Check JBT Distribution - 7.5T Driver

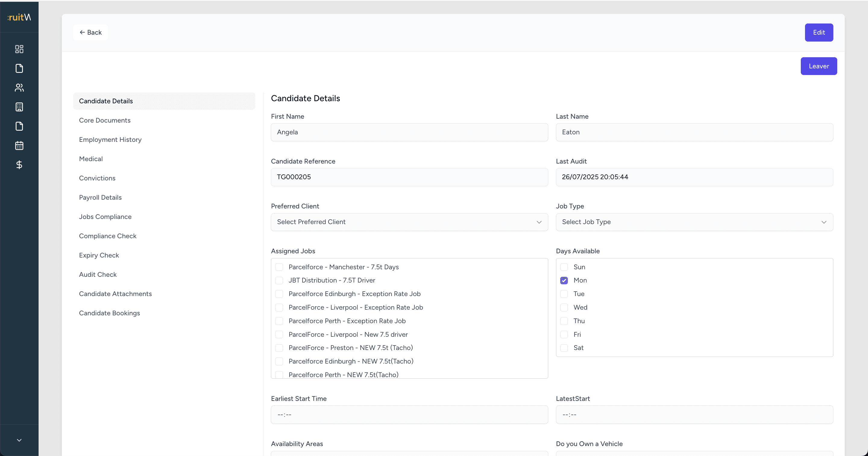click(x=279, y=280)
